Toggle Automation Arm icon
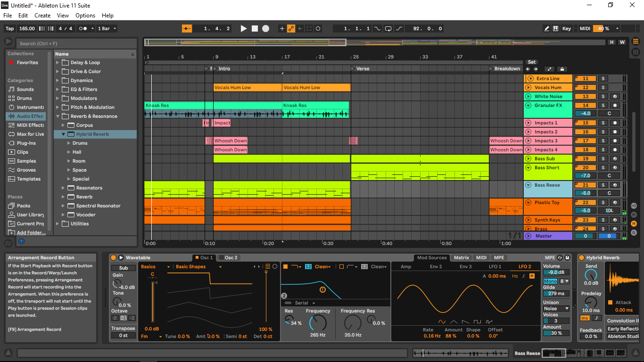The width and height of the screenshot is (644, 362). coord(291,29)
